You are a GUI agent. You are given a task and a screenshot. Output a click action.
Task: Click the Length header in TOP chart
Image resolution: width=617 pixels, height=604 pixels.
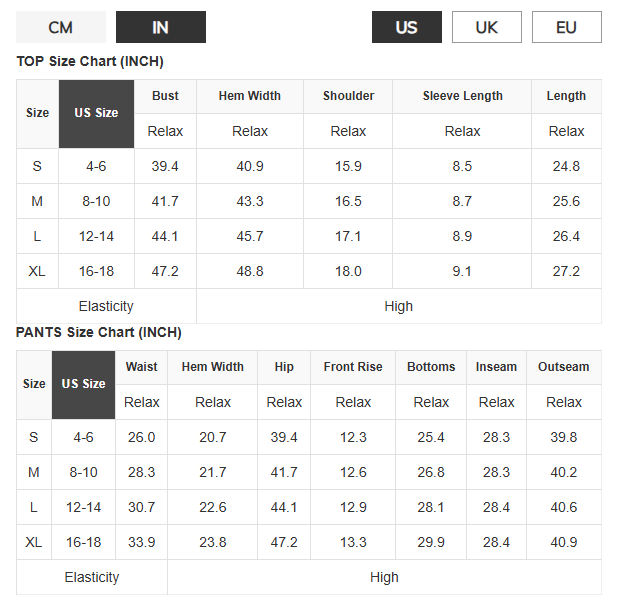(x=566, y=96)
